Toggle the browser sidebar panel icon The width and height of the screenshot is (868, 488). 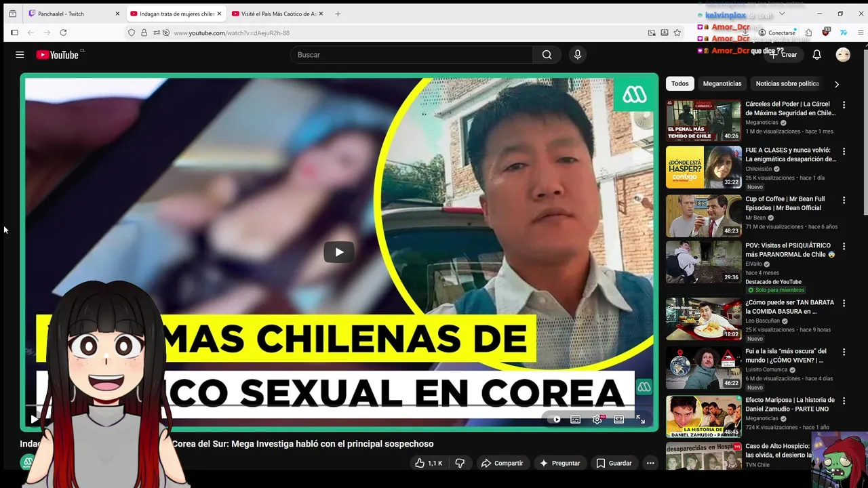14,33
